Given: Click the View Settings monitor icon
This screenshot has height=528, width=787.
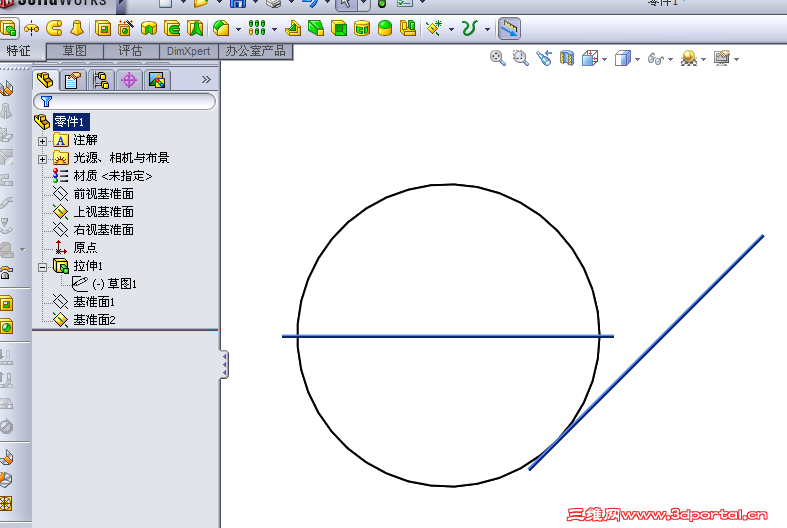Looking at the screenshot, I should pos(722,58).
